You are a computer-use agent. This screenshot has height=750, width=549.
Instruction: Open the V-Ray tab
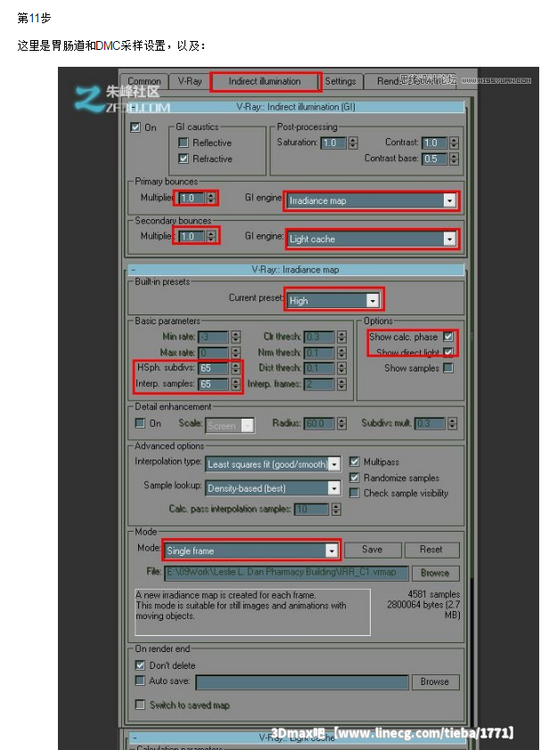190,81
